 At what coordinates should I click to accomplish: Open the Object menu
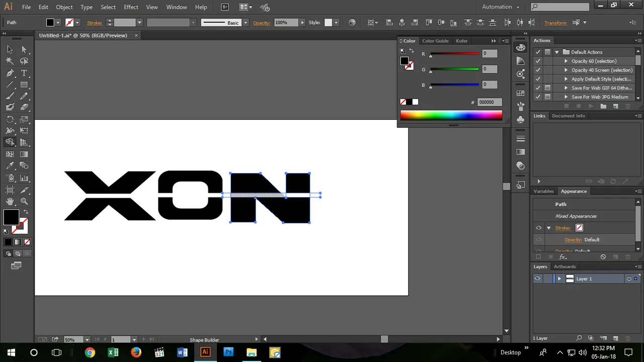pos(64,7)
